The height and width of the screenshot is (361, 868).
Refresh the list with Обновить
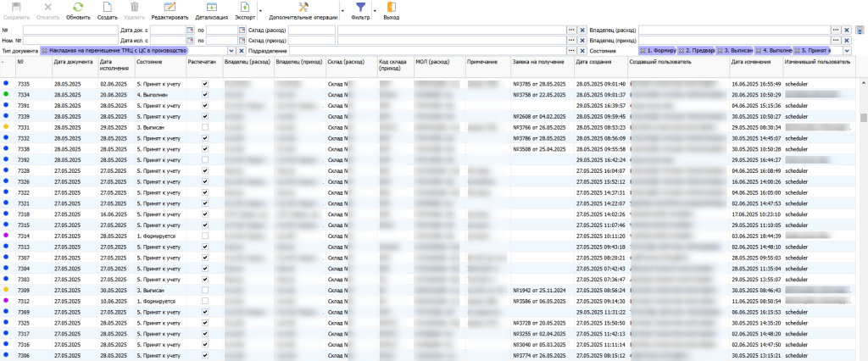pyautogui.click(x=78, y=11)
